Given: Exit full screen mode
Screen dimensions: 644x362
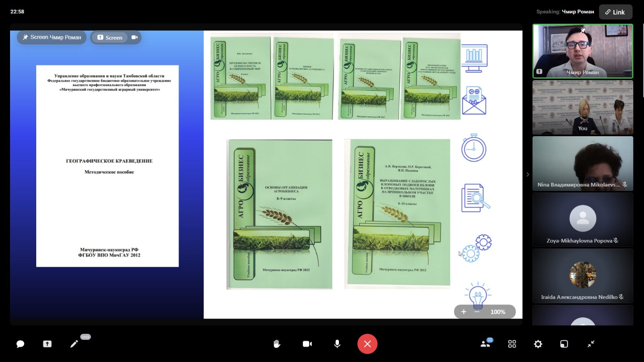Looking at the screenshot, I should (591, 344).
